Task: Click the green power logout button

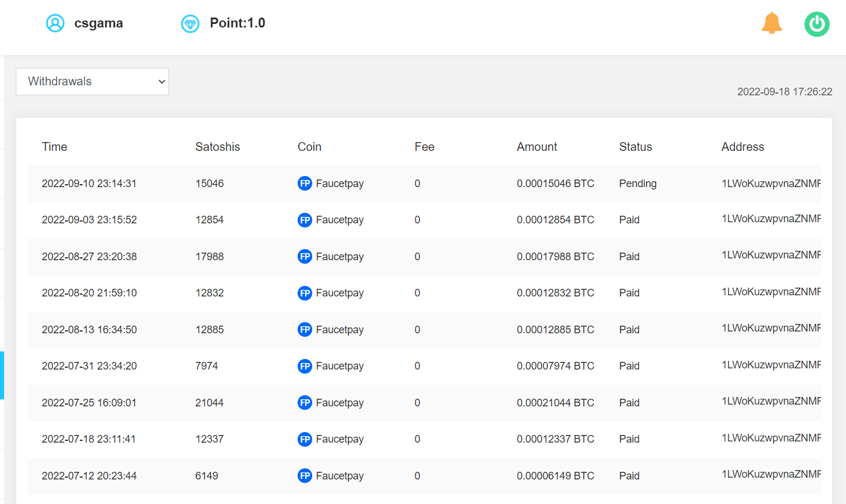Action: point(817,24)
